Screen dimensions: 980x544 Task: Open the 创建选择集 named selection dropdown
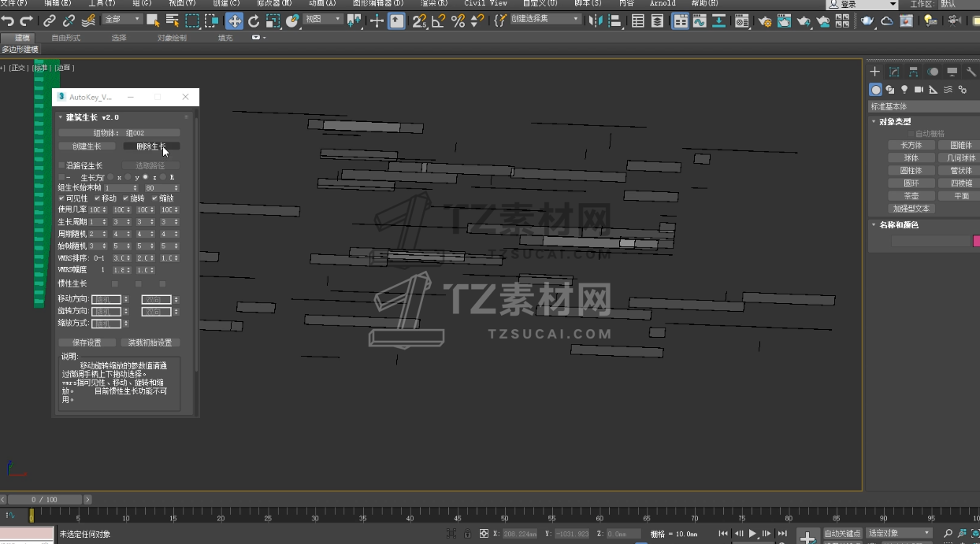[x=545, y=19]
